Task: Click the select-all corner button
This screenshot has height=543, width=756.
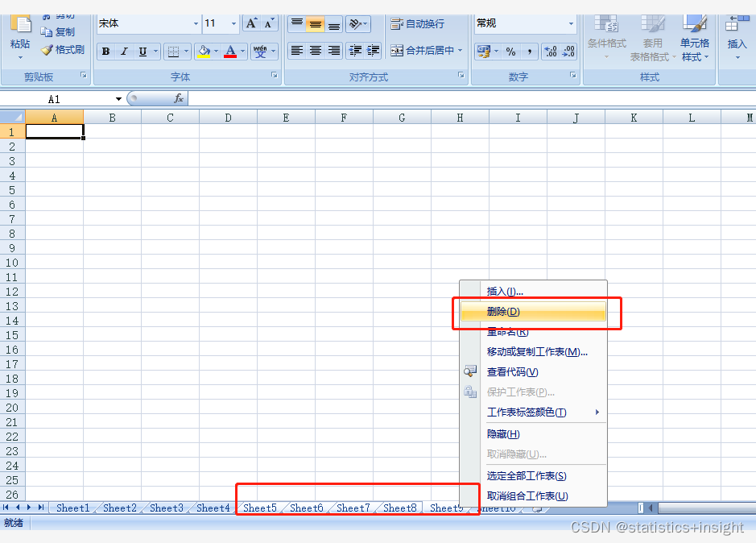Action: click(x=13, y=118)
